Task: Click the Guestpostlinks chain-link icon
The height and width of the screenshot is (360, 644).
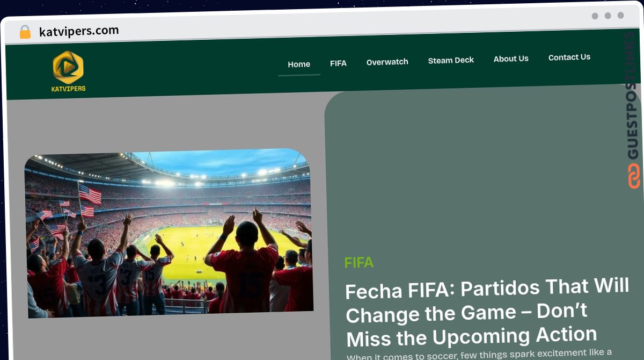Action: tap(634, 176)
